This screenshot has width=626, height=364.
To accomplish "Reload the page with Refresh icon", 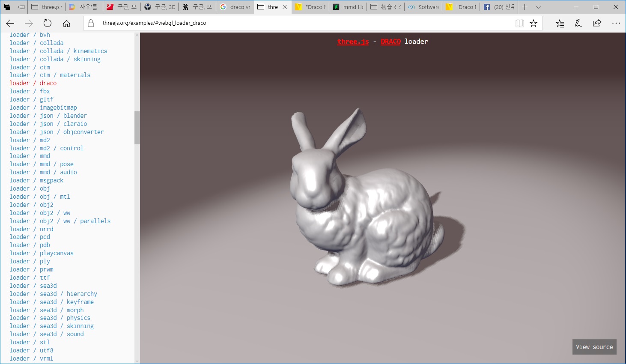I will coord(48,24).
